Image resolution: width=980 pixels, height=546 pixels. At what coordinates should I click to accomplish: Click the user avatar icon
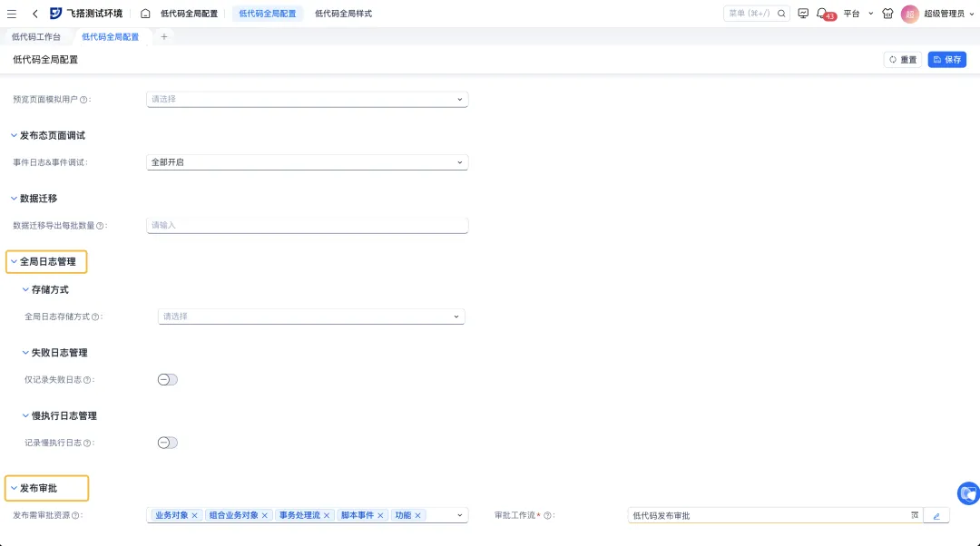909,14
